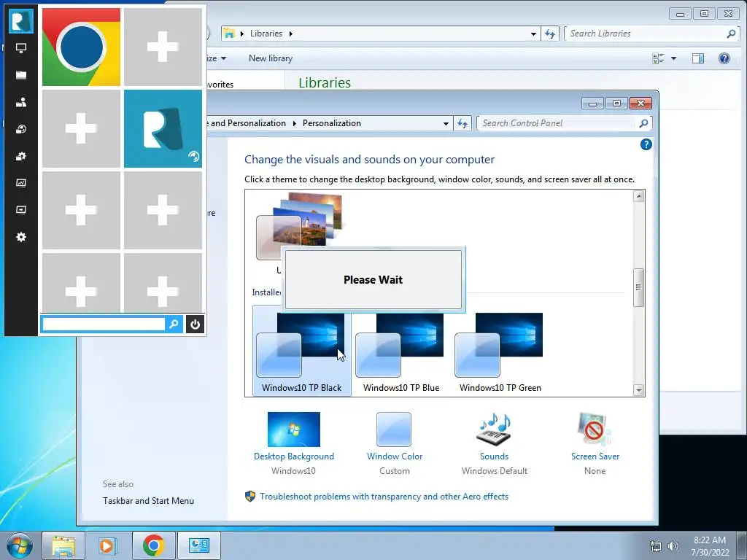Expand the Libraries address history dropdown

coord(533,34)
